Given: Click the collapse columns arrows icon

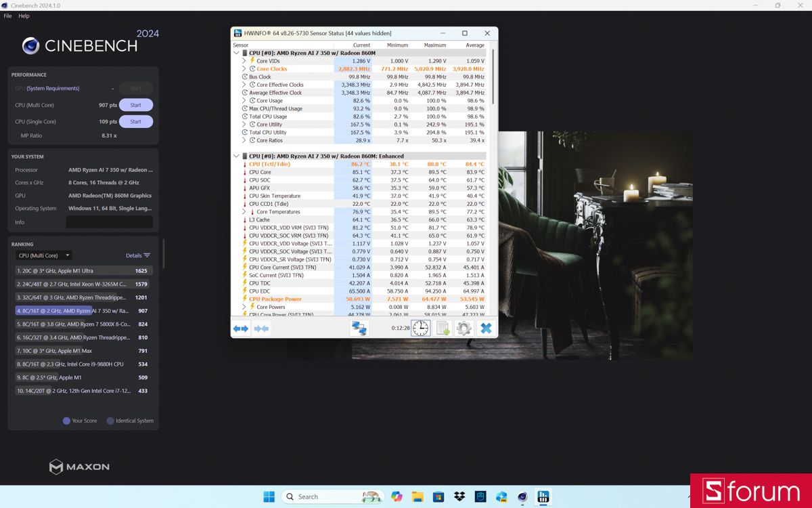Looking at the screenshot, I should [261, 328].
